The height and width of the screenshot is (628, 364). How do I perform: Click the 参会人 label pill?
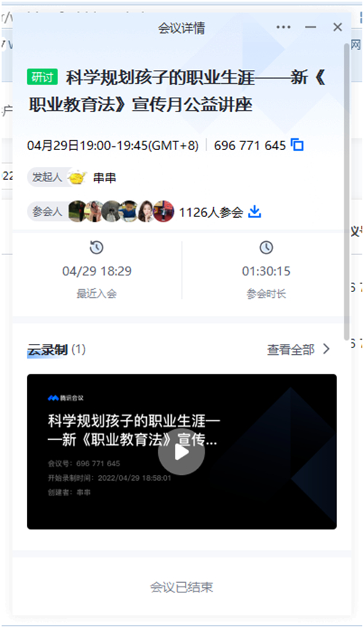tap(47, 212)
